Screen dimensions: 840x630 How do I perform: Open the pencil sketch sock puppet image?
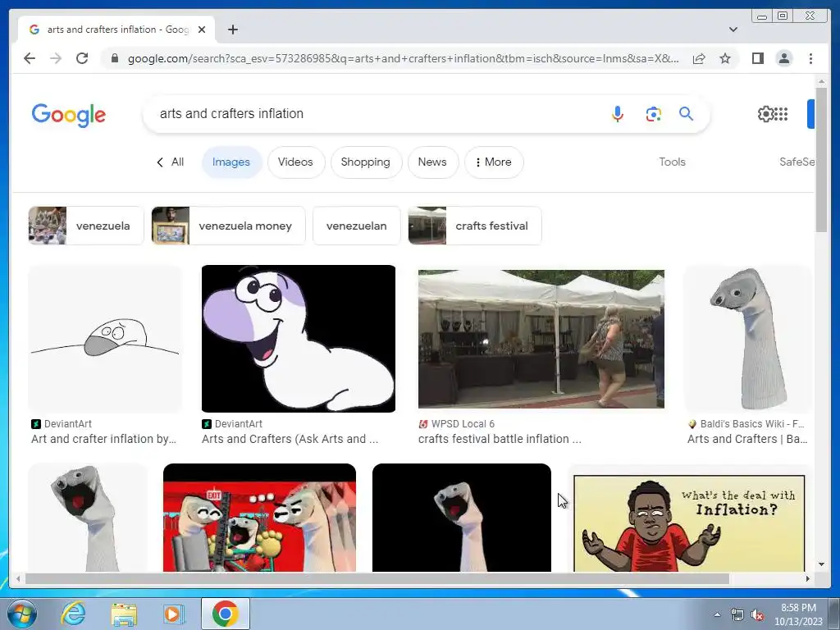105,339
